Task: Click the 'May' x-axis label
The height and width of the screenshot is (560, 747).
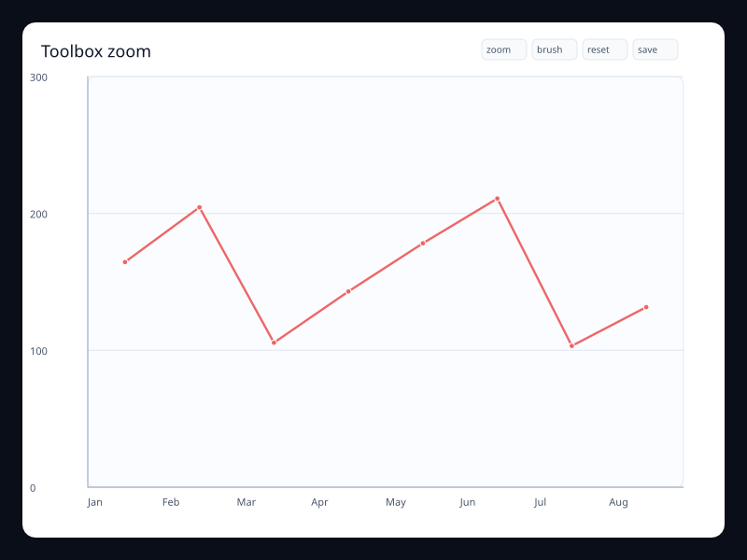Action: [396, 502]
